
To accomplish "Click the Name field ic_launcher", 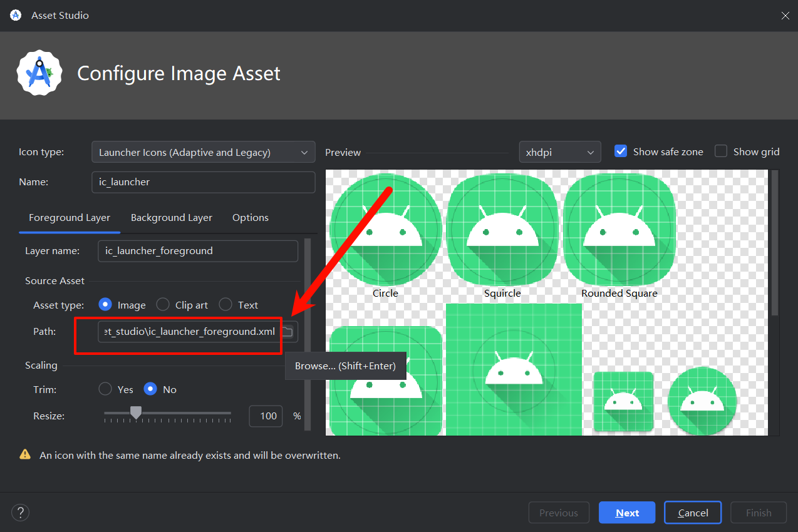I will 204,182.
